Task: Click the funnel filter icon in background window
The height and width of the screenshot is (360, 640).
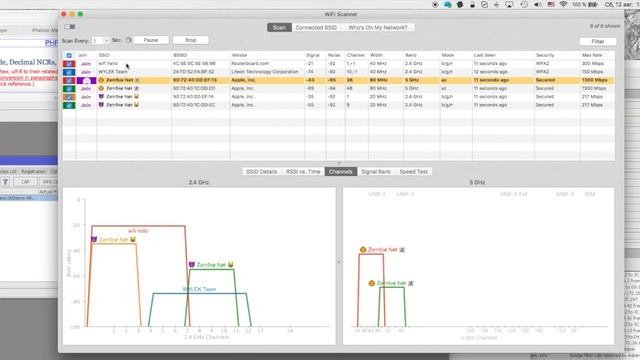Action: pyautogui.click(x=5, y=182)
